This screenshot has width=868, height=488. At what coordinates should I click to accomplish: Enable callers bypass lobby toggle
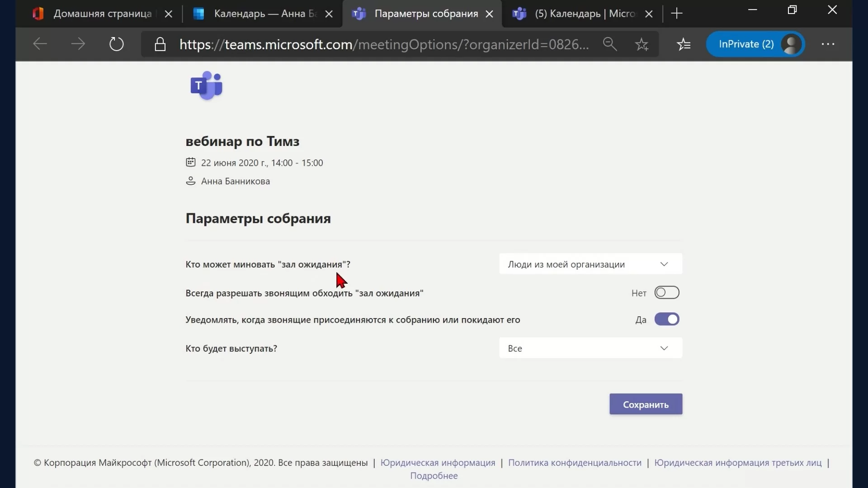coord(667,292)
